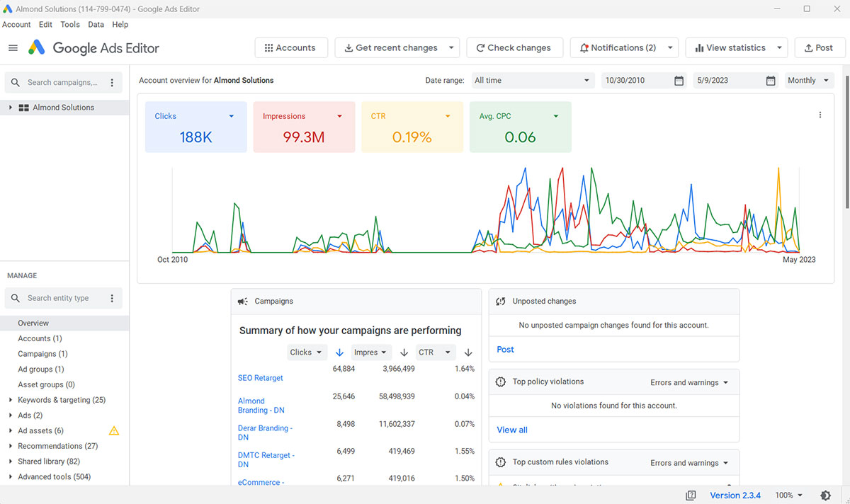The height and width of the screenshot is (504, 850).
Task: Open the hamburger navigation menu
Action: click(x=13, y=48)
